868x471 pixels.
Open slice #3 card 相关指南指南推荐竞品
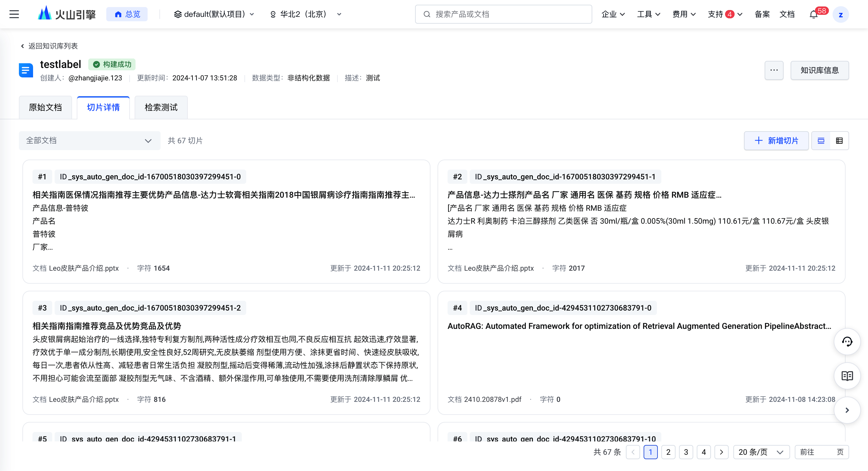pyautogui.click(x=226, y=353)
